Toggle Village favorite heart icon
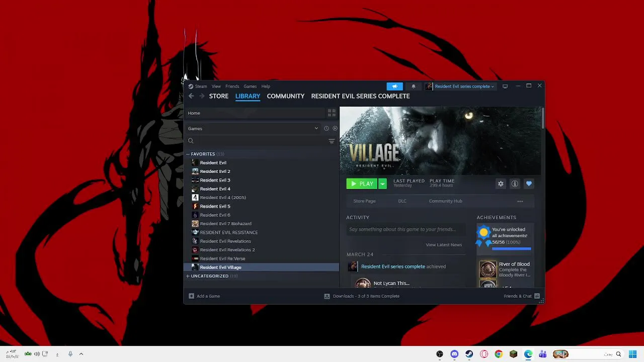644x362 pixels. [529, 184]
